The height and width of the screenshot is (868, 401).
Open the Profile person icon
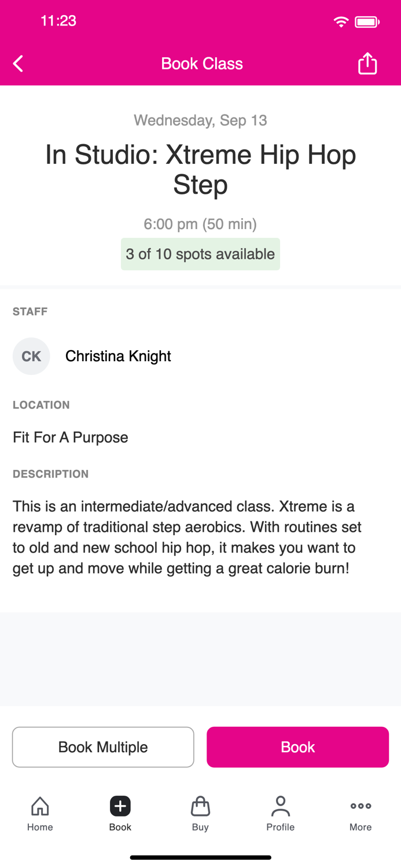[280, 806]
